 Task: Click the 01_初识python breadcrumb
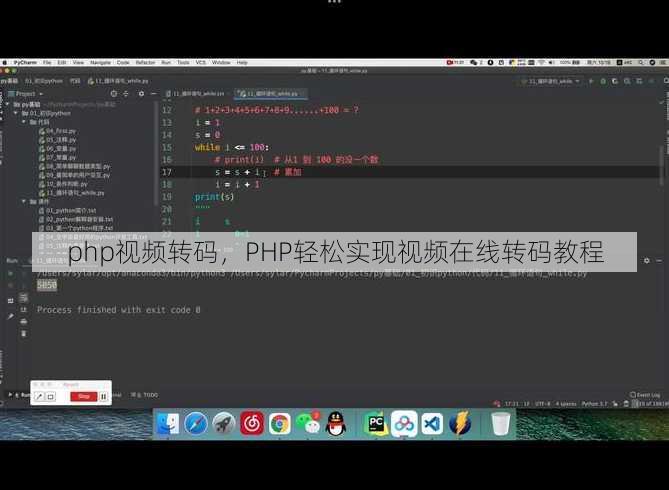(44, 81)
